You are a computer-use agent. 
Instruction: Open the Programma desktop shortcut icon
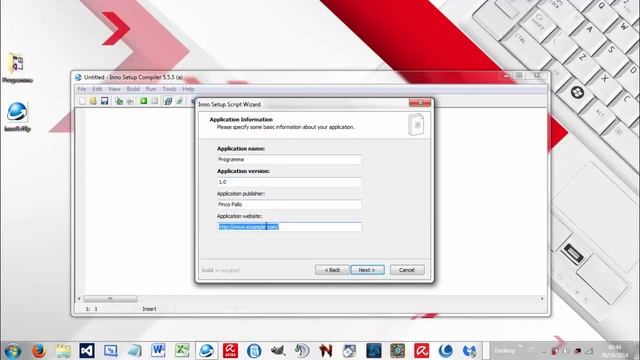click(x=17, y=67)
